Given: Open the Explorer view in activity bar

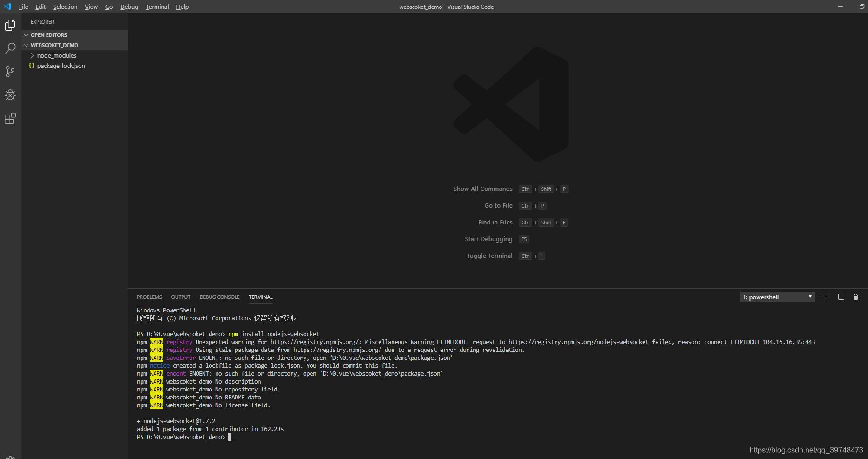Looking at the screenshot, I should click(10, 25).
